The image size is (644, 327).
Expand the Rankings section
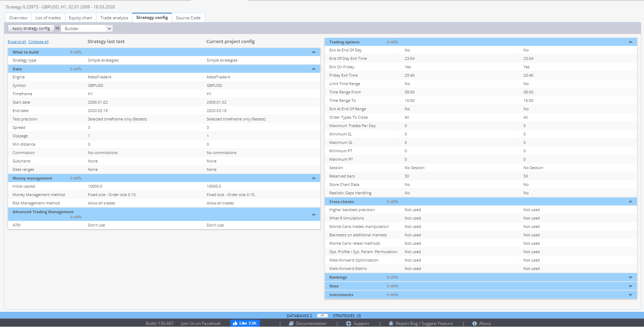click(x=630, y=277)
